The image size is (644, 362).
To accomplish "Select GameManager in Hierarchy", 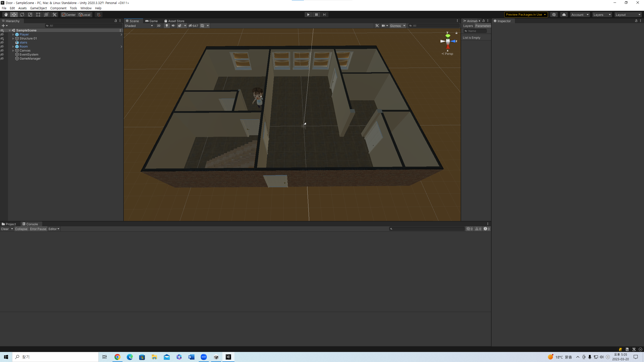I will [30, 59].
